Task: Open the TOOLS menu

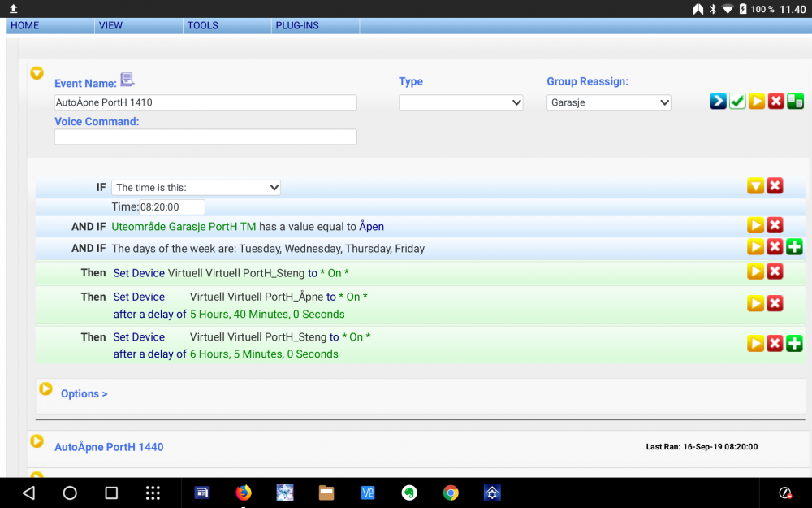Action: tap(203, 25)
